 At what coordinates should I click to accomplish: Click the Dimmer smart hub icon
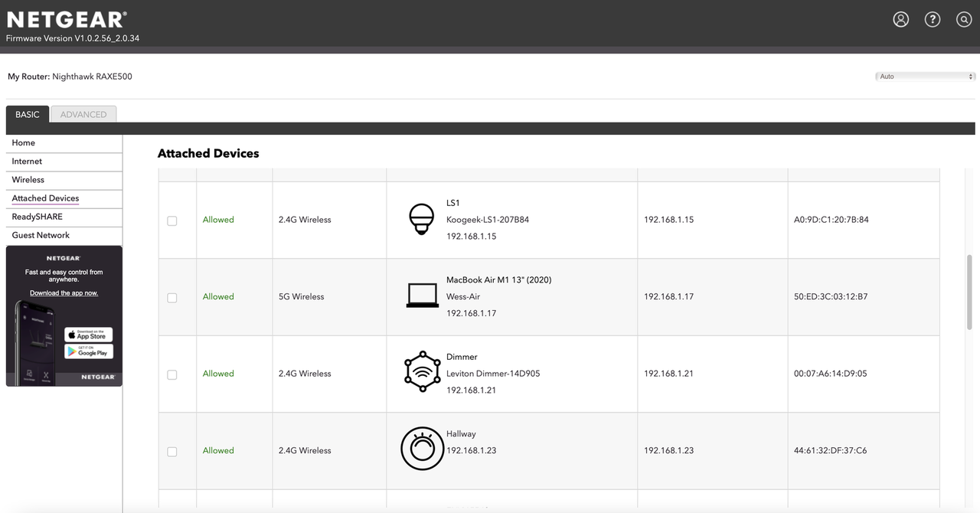pyautogui.click(x=423, y=372)
